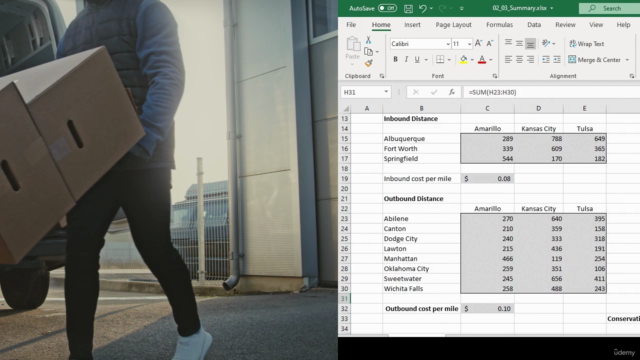This screenshot has height=360, width=640.
Task: Click Merge & Center
Action: tap(594, 60)
